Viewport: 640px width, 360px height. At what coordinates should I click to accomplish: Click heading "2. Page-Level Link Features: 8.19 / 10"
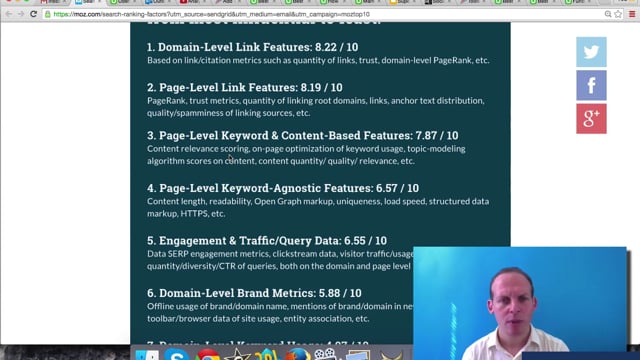point(245,87)
